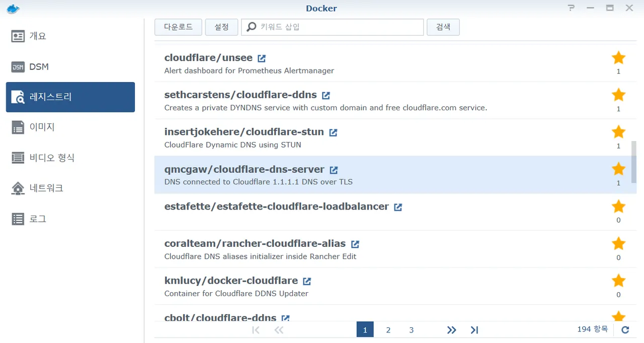Click description 'Container for Cloudflare DDNS Updater'

[236, 293]
